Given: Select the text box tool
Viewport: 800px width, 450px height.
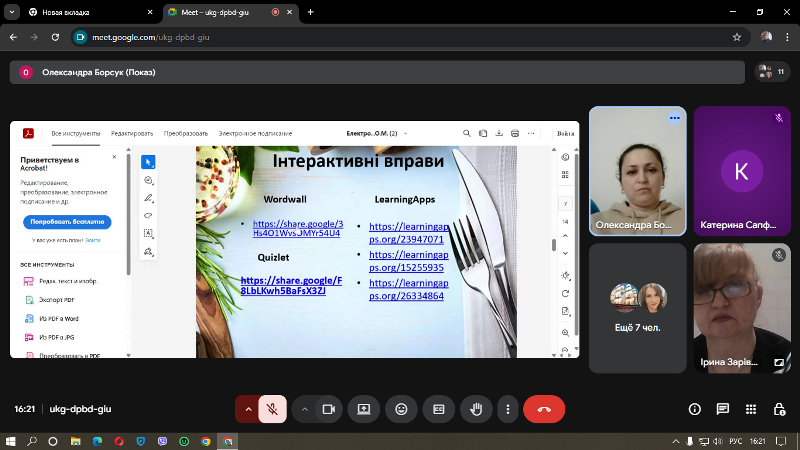Looking at the screenshot, I should [x=148, y=233].
